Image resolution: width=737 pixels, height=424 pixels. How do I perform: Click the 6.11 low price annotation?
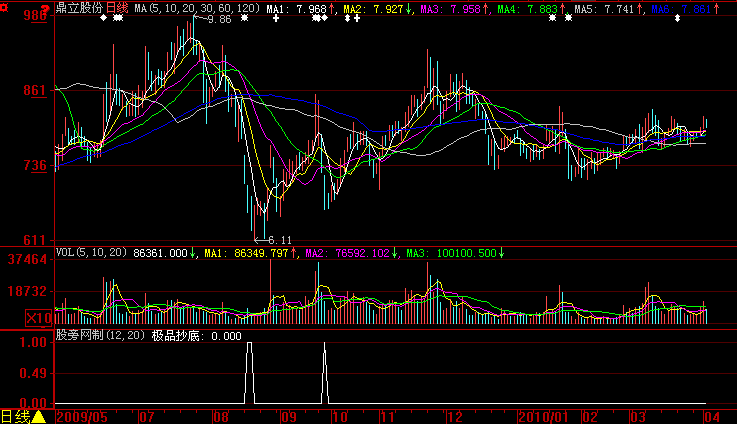[280, 240]
